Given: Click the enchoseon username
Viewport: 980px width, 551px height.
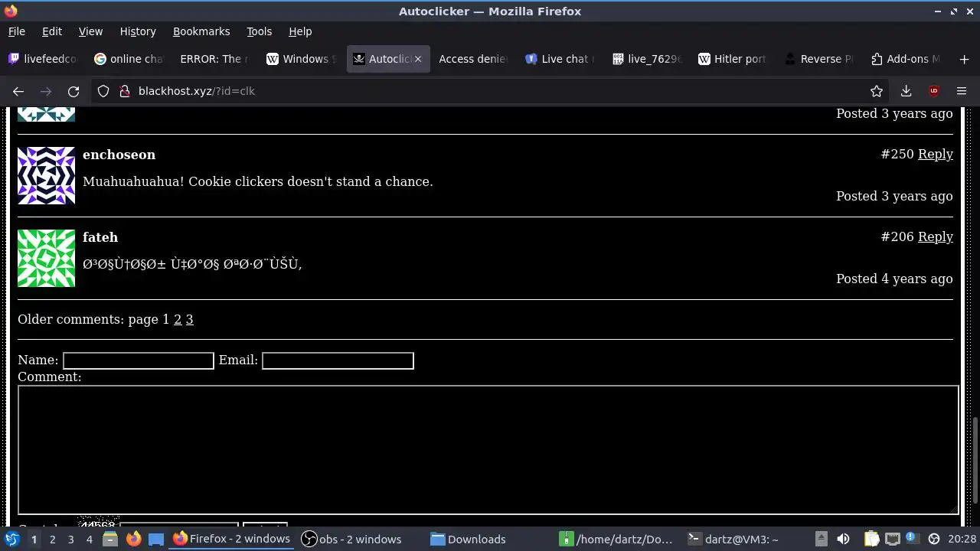Looking at the screenshot, I should click(119, 155).
